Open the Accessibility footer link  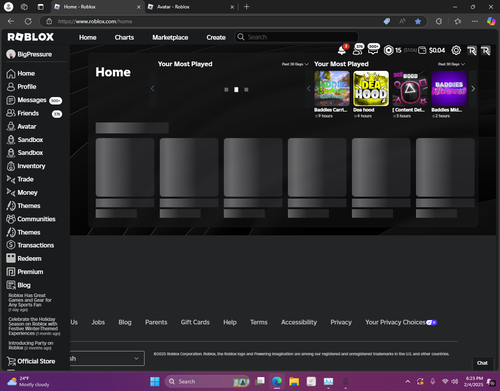tap(299, 322)
